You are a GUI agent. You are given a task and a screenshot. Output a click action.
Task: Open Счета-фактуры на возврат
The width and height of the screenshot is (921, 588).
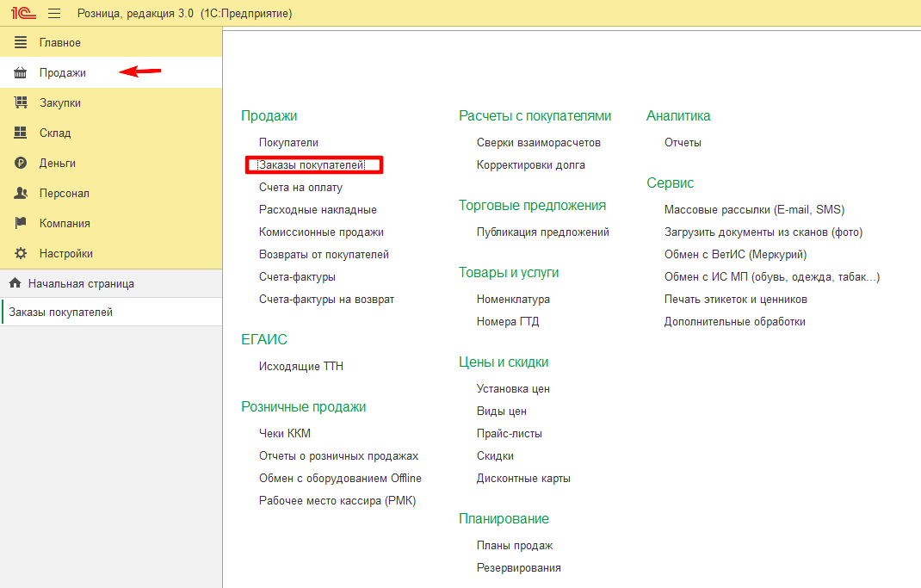[326, 299]
